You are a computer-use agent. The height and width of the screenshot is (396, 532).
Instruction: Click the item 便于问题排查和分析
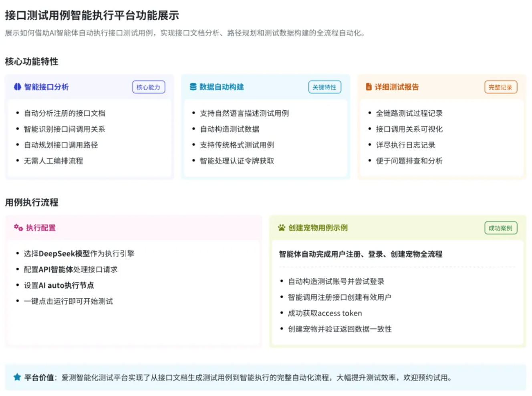pos(409,161)
